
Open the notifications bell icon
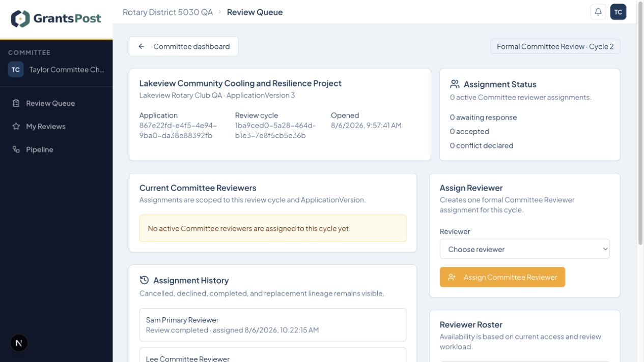coord(598,12)
